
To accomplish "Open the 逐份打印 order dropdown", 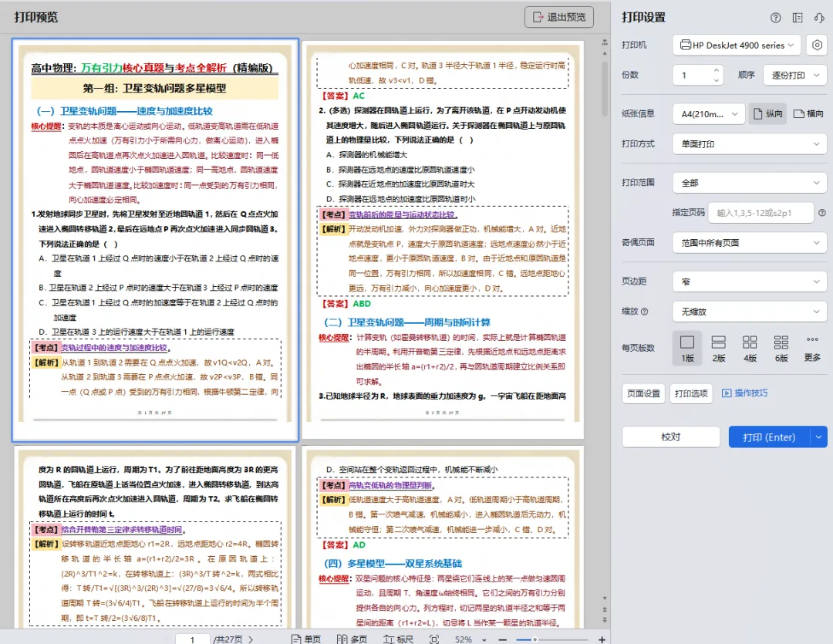I will pos(794,75).
